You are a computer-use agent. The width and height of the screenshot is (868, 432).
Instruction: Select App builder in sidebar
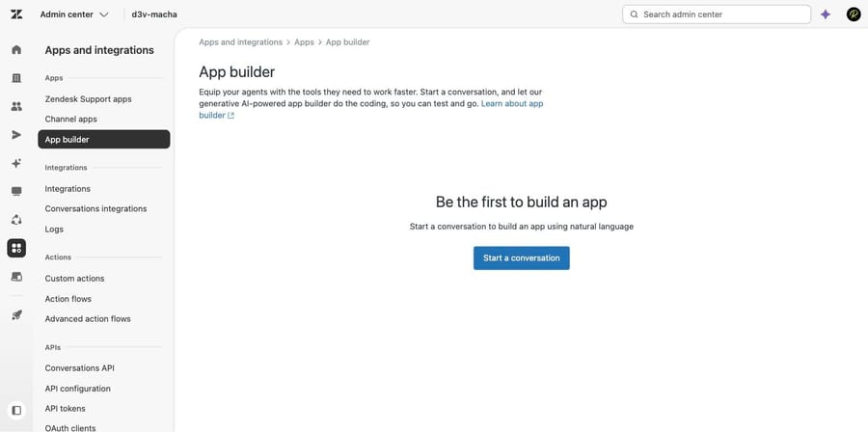[104, 140]
